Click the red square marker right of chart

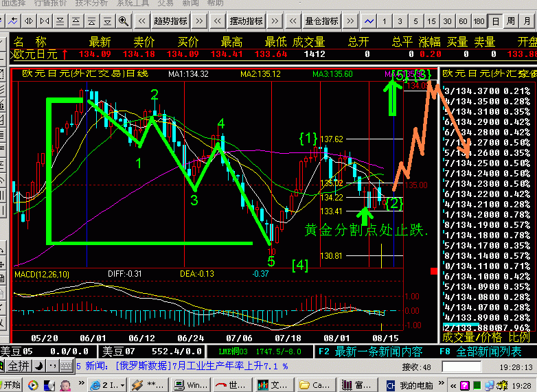point(433,271)
